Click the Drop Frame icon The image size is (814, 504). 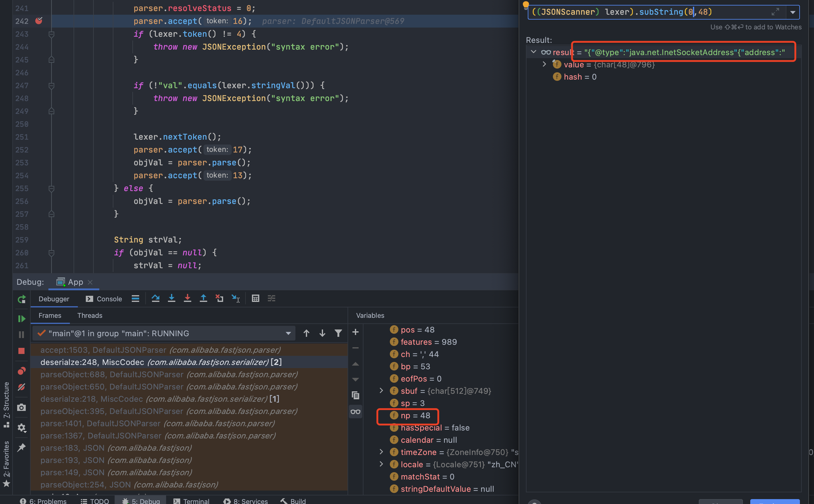219,298
